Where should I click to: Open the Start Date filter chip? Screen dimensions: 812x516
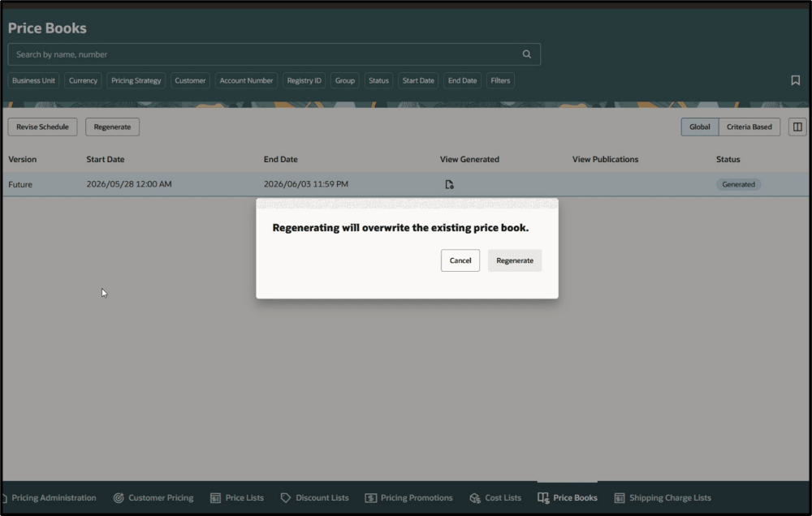tap(418, 80)
